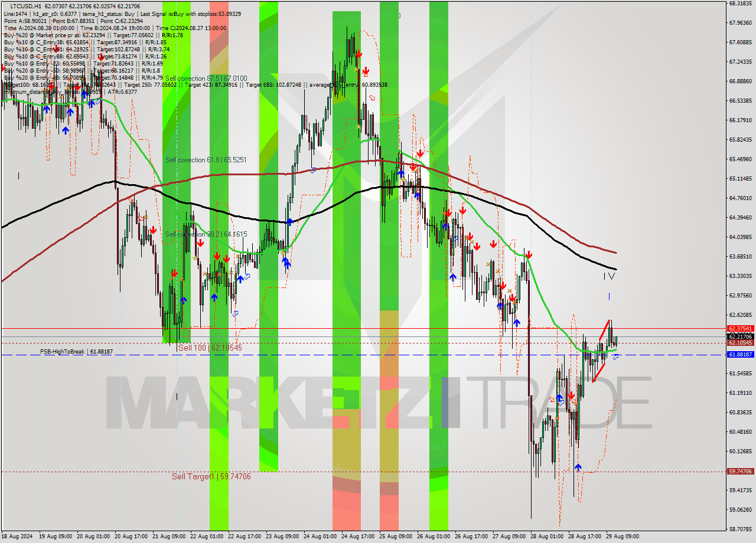Click the 65.11485 price axis label
This screenshot has height=543, width=756.
point(740,179)
